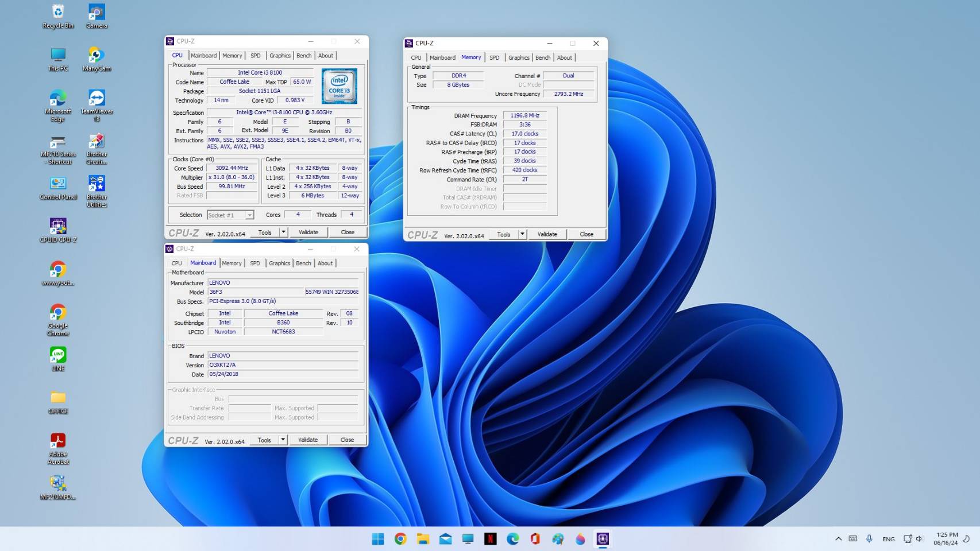The height and width of the screenshot is (551, 980).
Task: Click the microphone tray icon
Action: coord(869,539)
